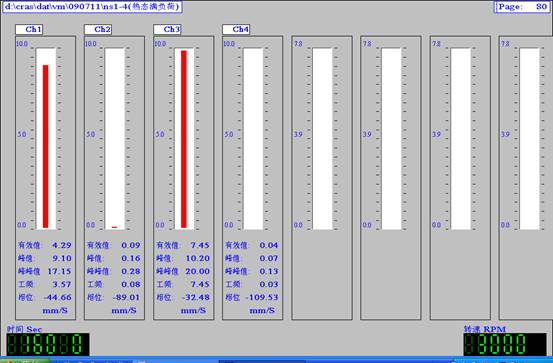Click the Ch3 channel label
Screen dimensions: 553x363
(x=167, y=29)
